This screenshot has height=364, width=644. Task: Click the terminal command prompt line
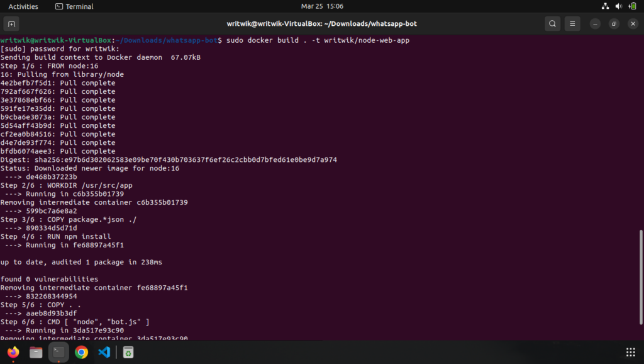[189, 40]
